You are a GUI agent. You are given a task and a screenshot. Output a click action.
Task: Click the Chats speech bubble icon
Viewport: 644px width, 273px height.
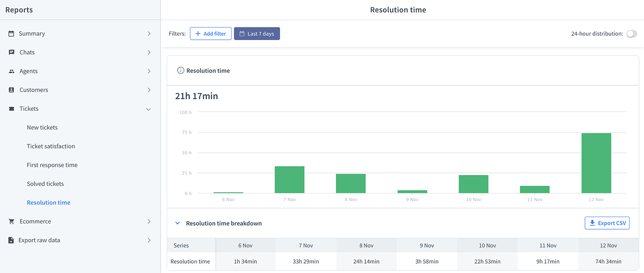coord(12,52)
